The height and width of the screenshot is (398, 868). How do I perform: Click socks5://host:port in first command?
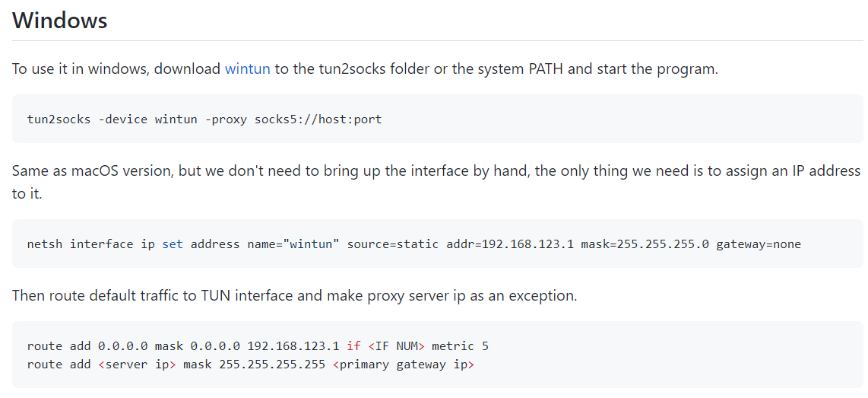click(318, 119)
